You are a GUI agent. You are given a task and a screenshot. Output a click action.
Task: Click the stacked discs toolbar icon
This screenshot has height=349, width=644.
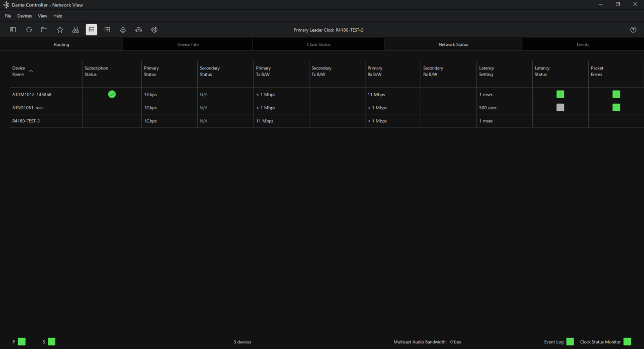tap(138, 30)
